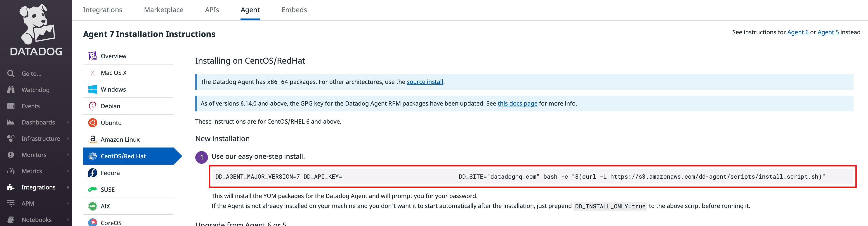Select Overview in platform list
The image size is (868, 226).
pos(113,56)
